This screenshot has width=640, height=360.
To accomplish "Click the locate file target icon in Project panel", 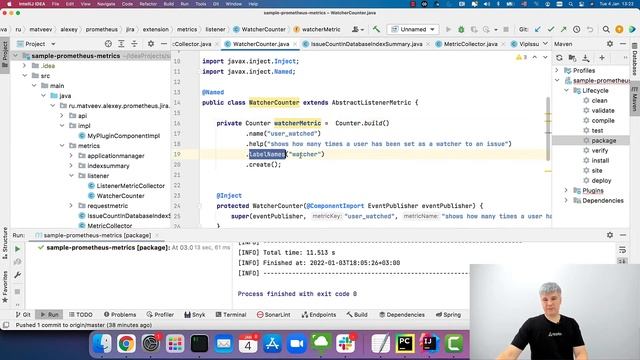I will tap(108, 44).
